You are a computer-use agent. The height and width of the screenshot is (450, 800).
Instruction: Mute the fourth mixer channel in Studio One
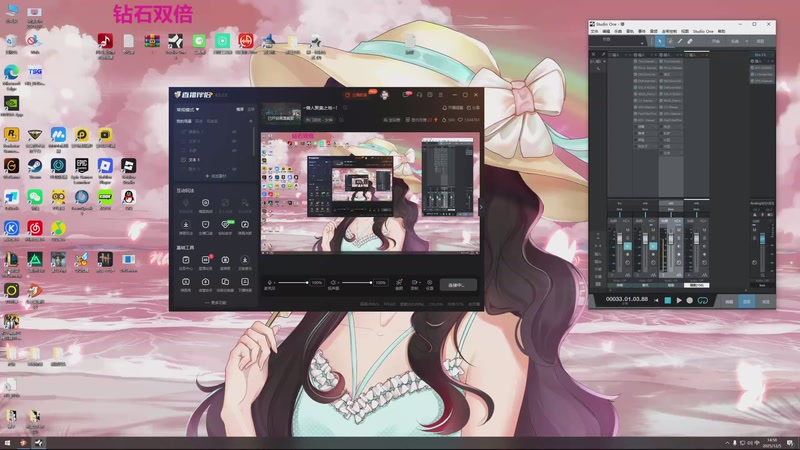705,230
